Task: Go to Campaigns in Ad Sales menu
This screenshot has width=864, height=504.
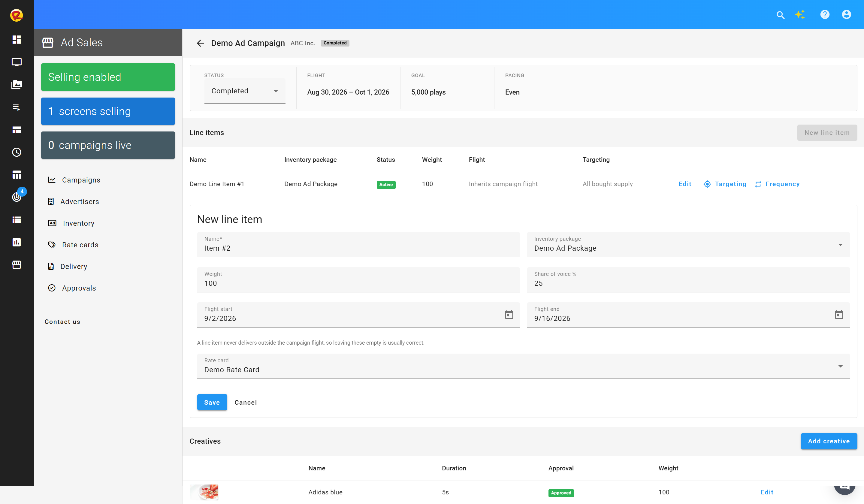Action: tap(81, 180)
